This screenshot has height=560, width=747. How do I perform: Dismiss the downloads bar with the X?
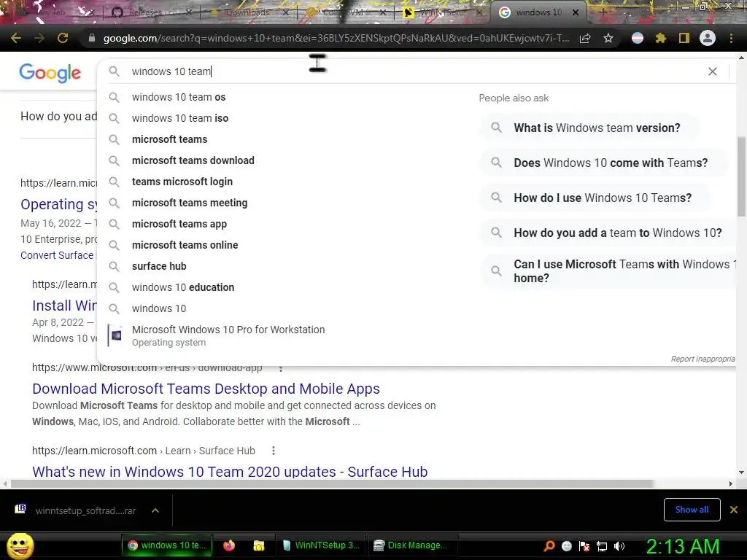tap(734, 510)
